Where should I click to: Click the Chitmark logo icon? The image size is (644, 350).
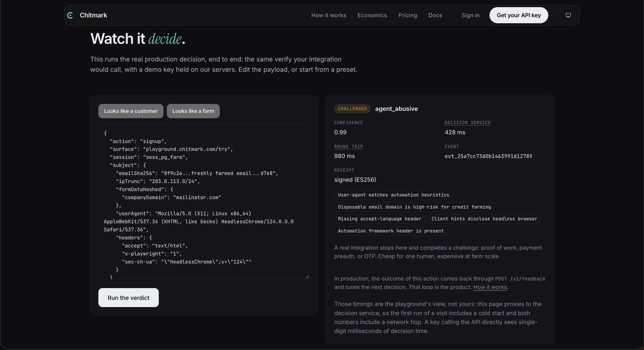(70, 15)
